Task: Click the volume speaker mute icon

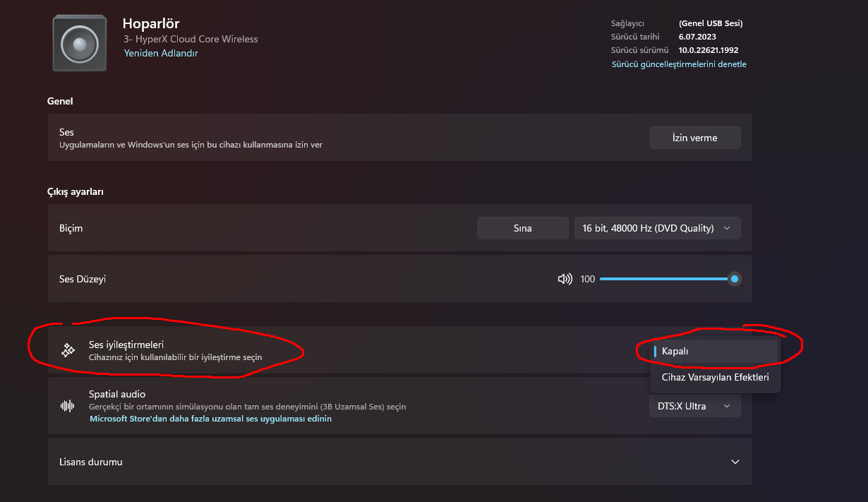Action: [565, 279]
